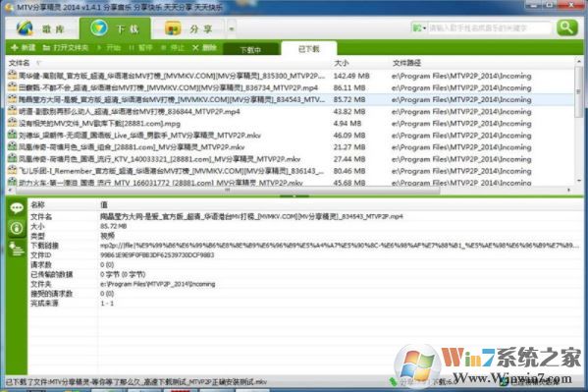Click the 值 value column header
Image resolution: width=588 pixels, height=392 pixels.
pos(104,204)
